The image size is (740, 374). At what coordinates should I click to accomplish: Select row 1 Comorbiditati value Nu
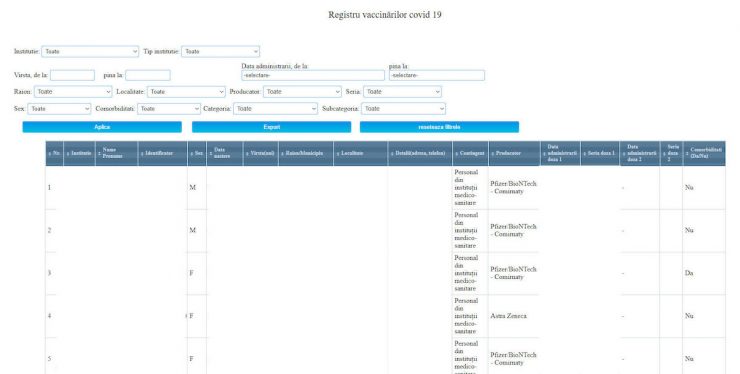click(x=689, y=187)
